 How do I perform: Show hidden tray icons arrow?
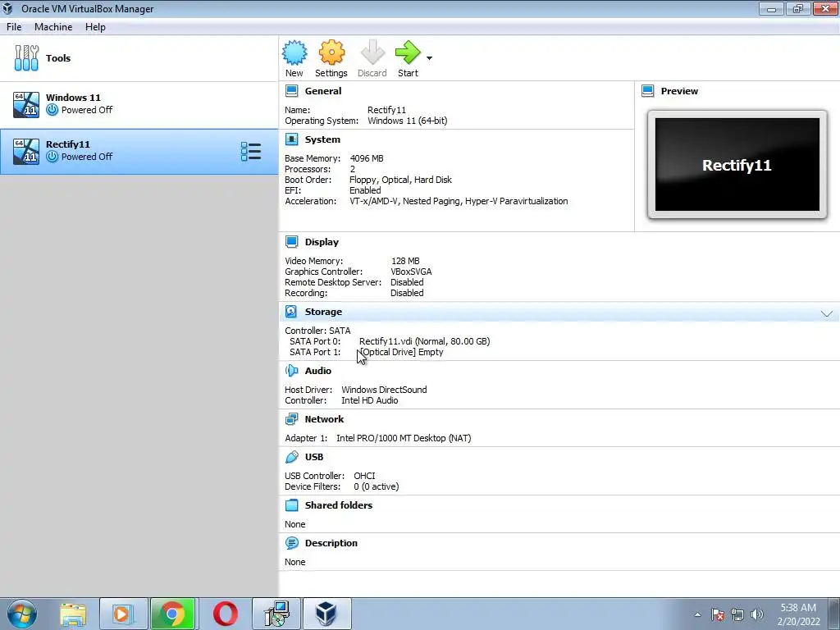[x=697, y=614]
